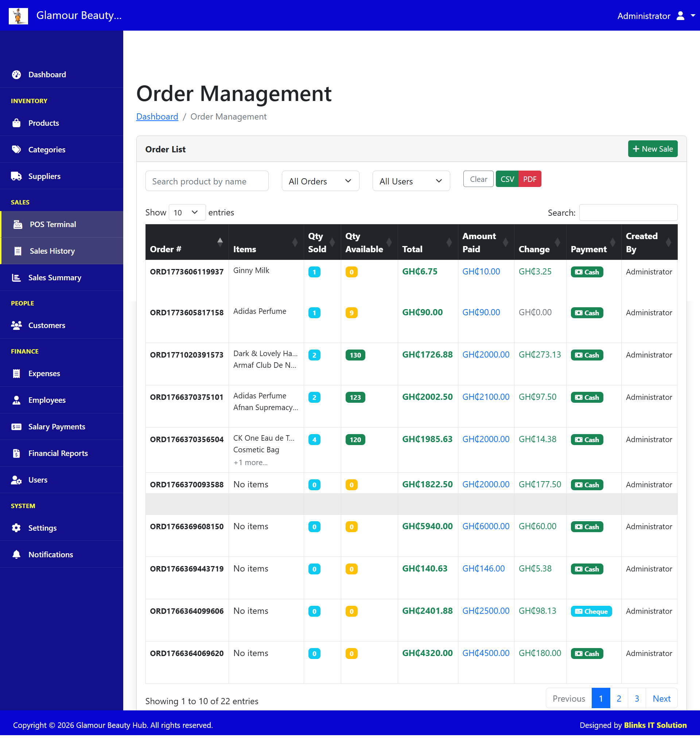Sort the table by Amount Paid column

[486, 242]
